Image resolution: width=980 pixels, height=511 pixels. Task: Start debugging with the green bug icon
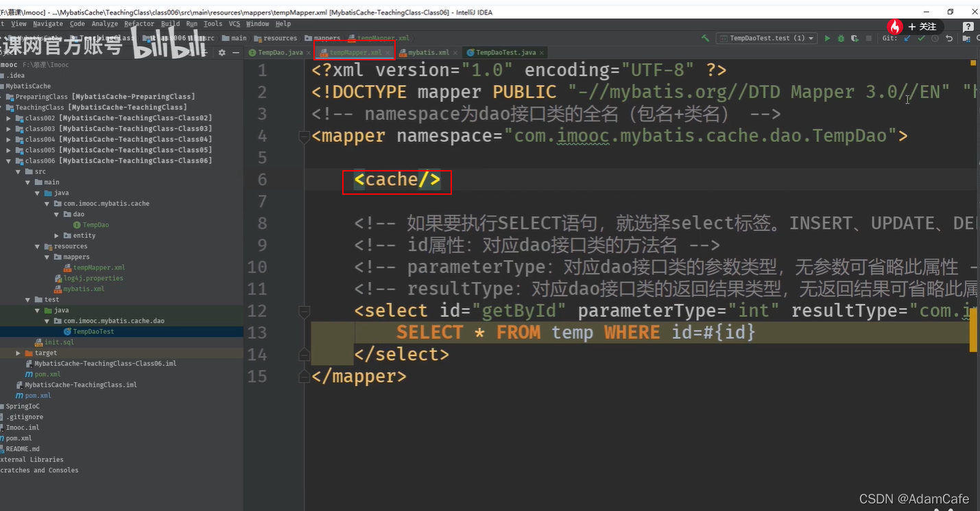point(841,38)
